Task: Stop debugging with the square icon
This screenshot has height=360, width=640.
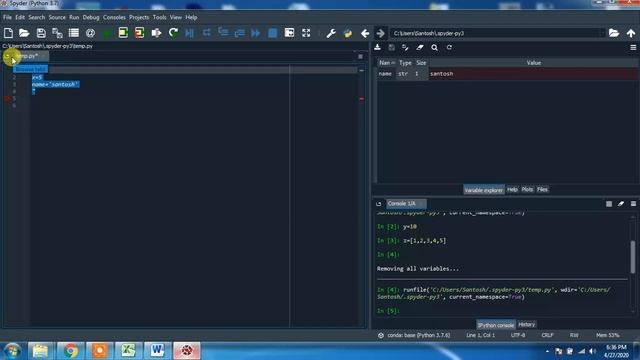Action: point(273,33)
